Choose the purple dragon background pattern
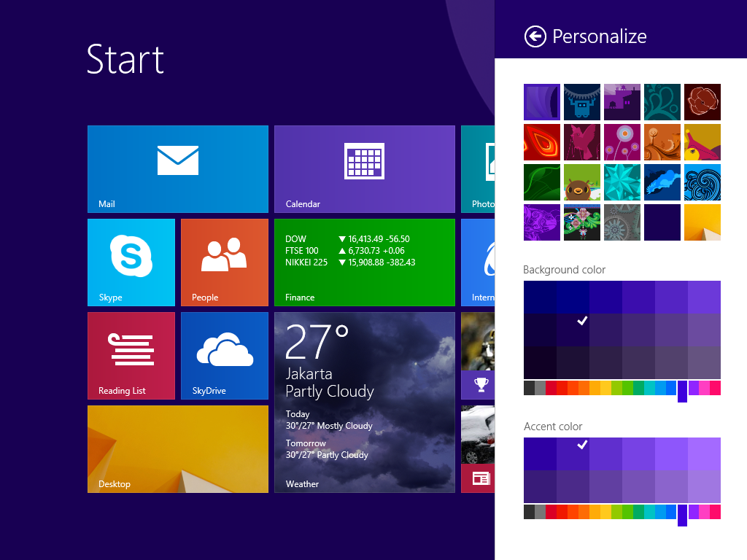This screenshot has width=747, height=560. pos(542,222)
